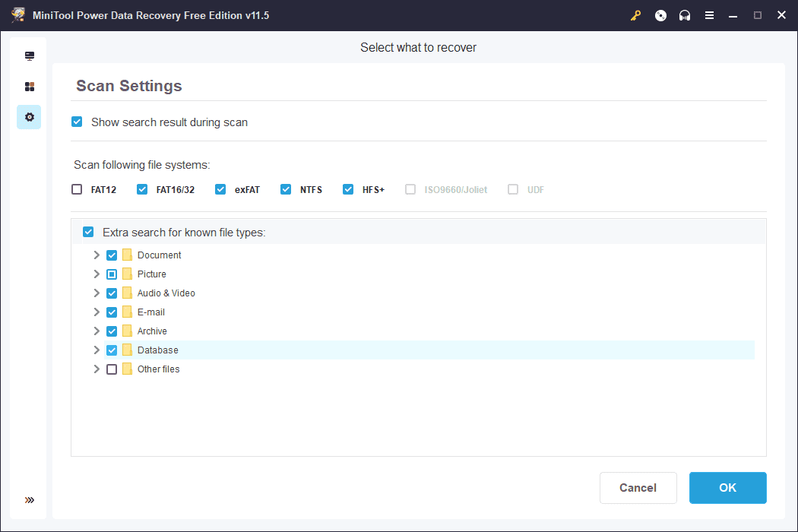Open the headphones support icon
The width and height of the screenshot is (798, 532).
685,15
